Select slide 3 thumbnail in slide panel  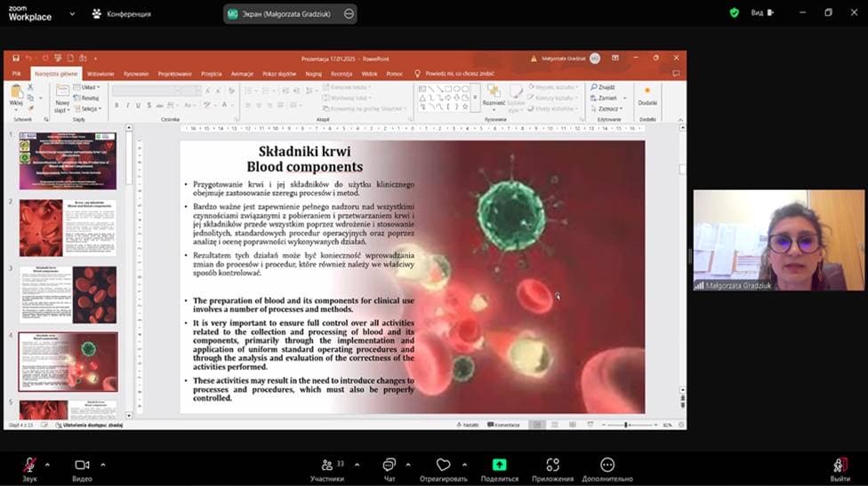[x=68, y=294]
